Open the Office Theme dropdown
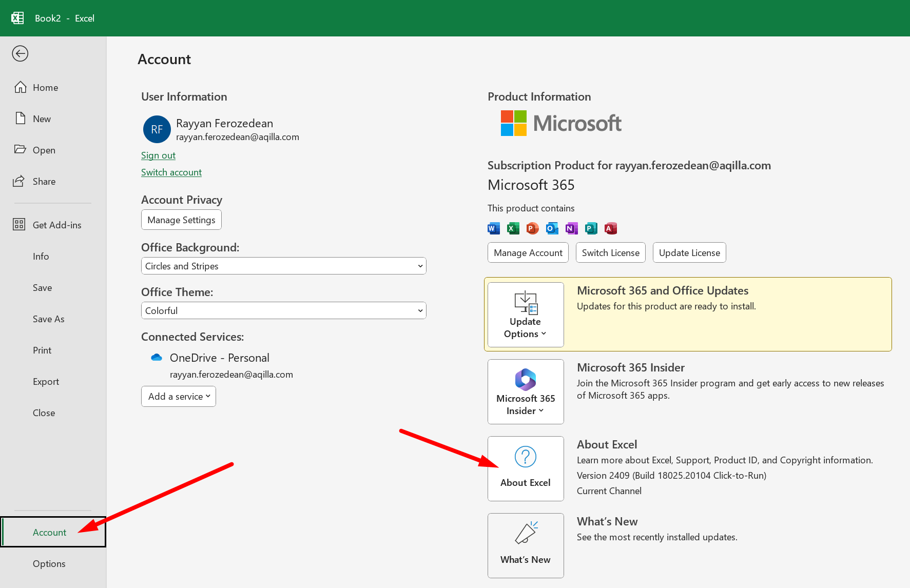910x588 pixels. pos(283,310)
